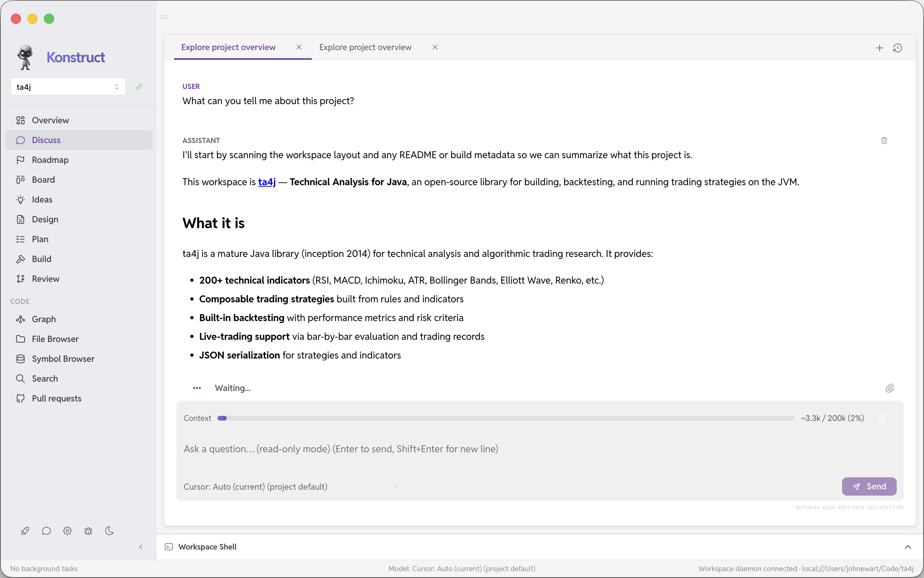Screen dimensions: 924x578
Task: Open the Cursor: Auto model dropdown
Action: pos(291,486)
